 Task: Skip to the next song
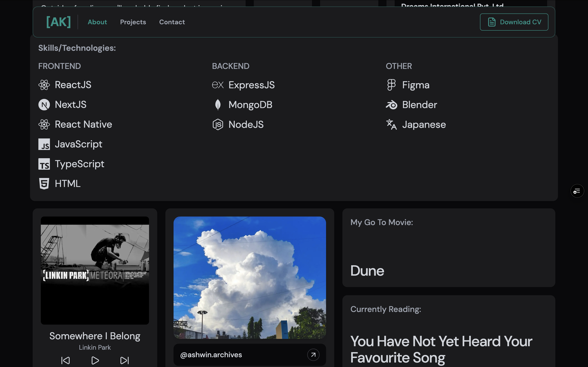125,360
